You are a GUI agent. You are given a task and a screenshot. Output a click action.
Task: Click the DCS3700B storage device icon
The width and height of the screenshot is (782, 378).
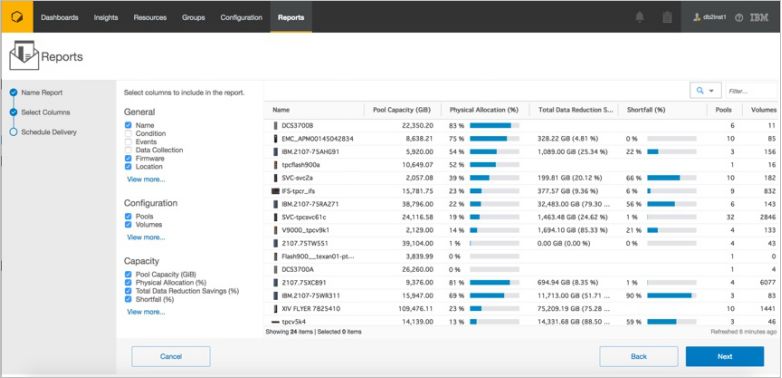coord(275,125)
